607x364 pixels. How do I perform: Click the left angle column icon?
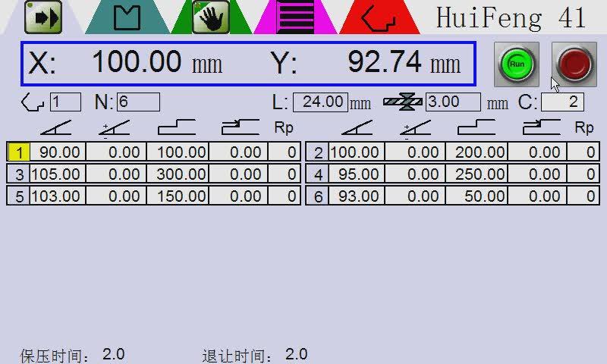pos(55,127)
